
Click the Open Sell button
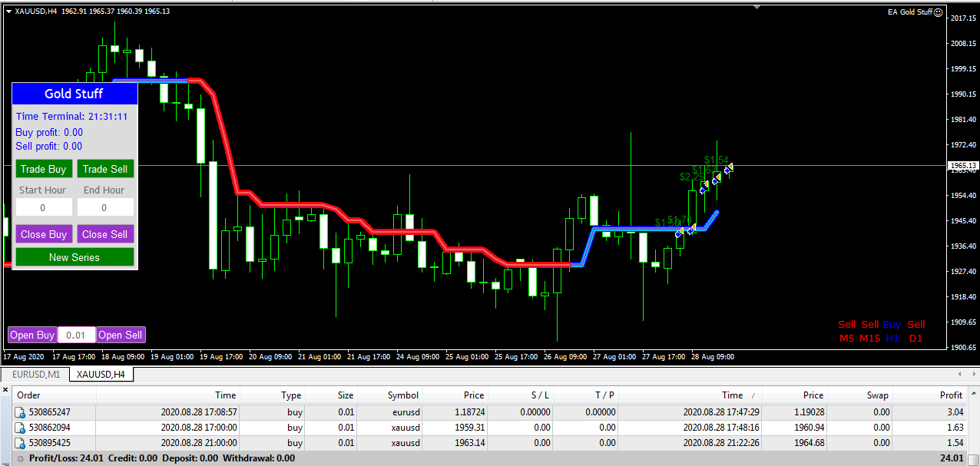coord(120,335)
